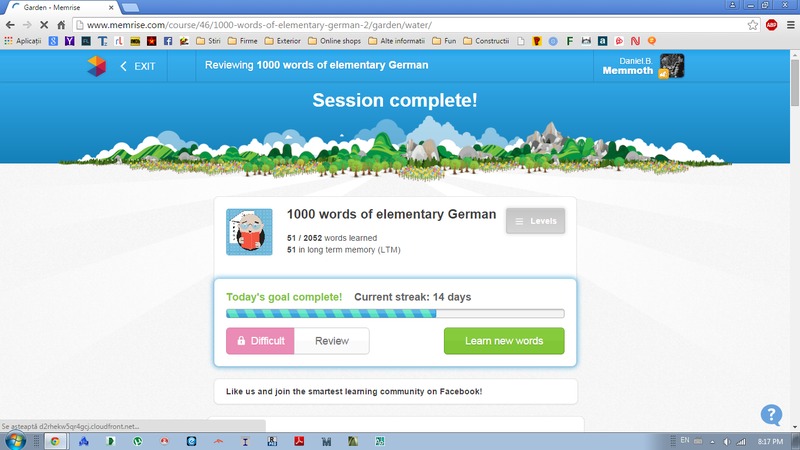800x450 pixels.
Task: Open the green F bookmark
Action: (x=569, y=41)
